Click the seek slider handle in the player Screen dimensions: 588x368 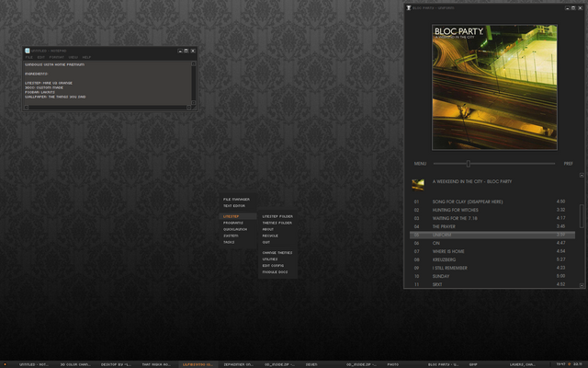point(468,164)
